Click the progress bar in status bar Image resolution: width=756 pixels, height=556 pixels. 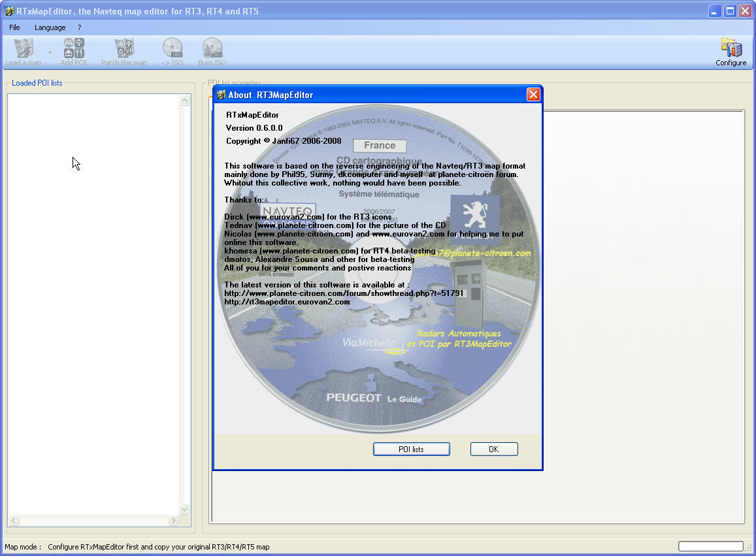pos(711,546)
